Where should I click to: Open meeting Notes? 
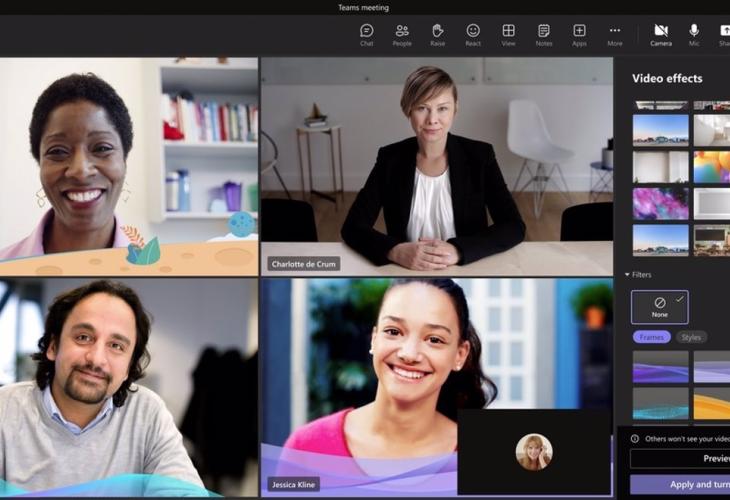[543, 34]
